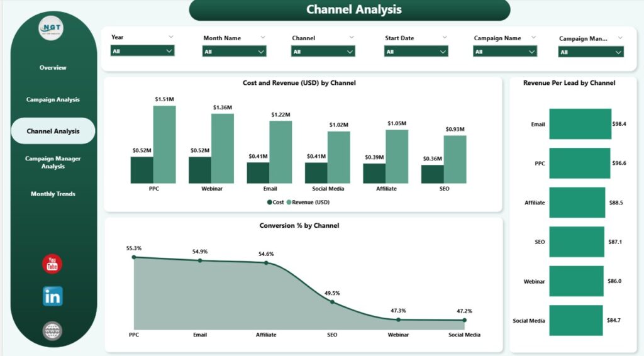Select the Email cost bar
Viewport: 644px width, 356px height.
[x=258, y=173]
